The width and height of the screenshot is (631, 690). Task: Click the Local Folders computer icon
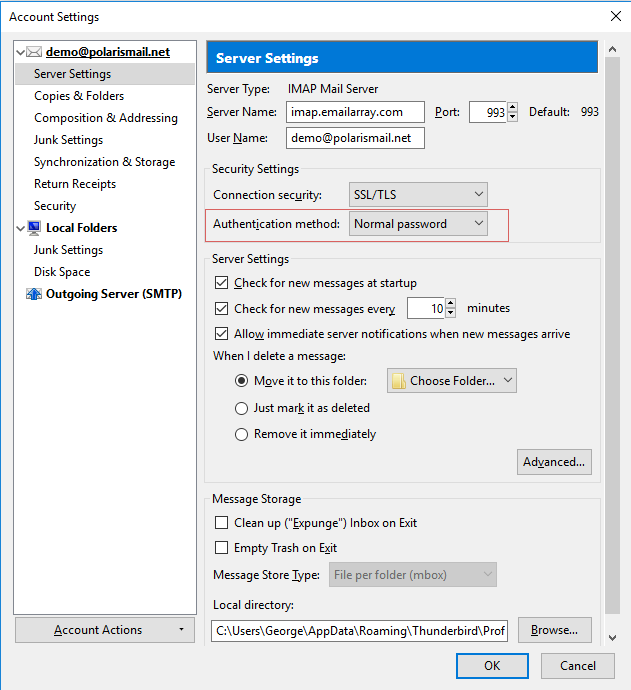point(34,228)
